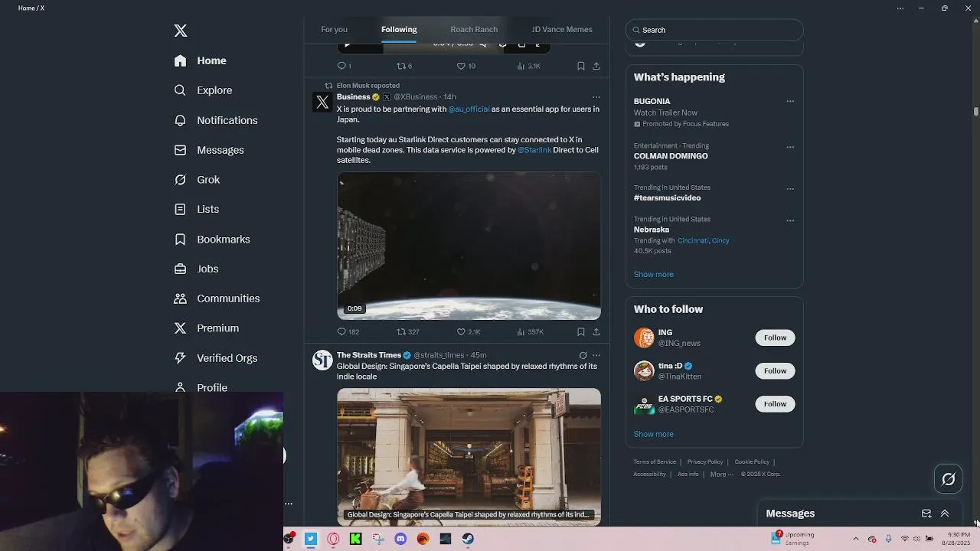Open options for BUGONIA promoted trend
This screenshot has height=551, width=980.
tap(790, 101)
